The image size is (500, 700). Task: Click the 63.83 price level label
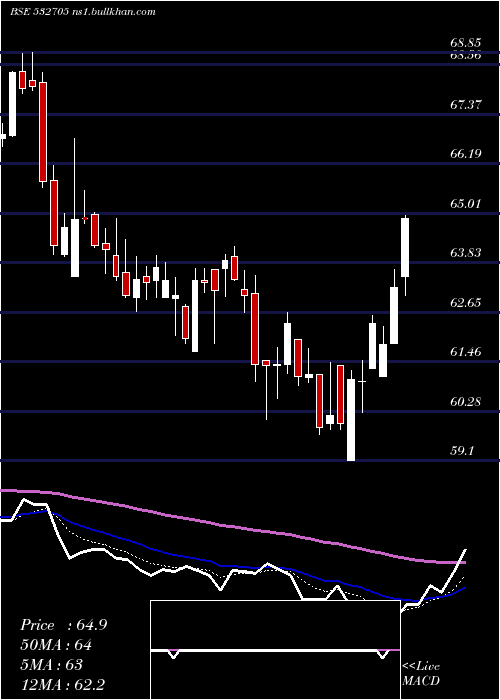point(466,253)
